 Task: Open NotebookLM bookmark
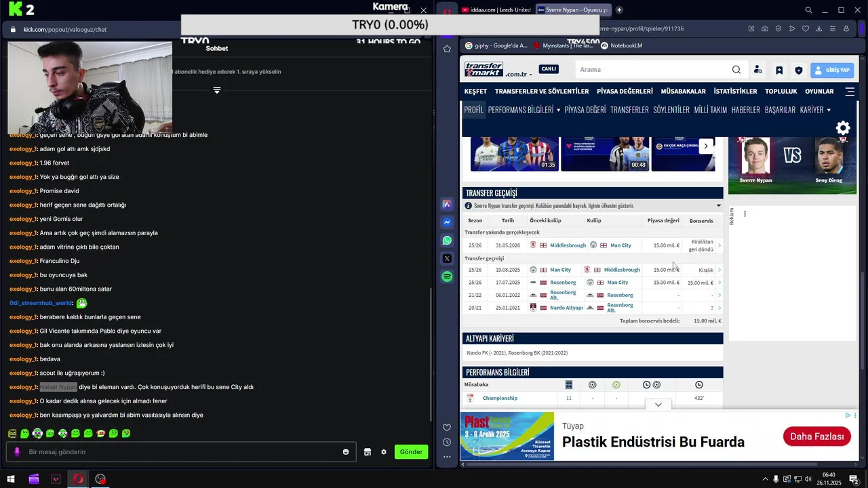coord(621,45)
